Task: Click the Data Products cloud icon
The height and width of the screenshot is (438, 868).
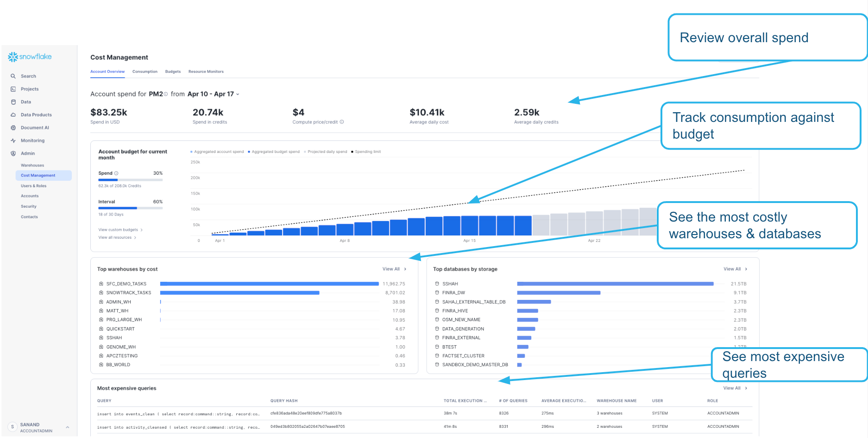Action: click(x=13, y=115)
